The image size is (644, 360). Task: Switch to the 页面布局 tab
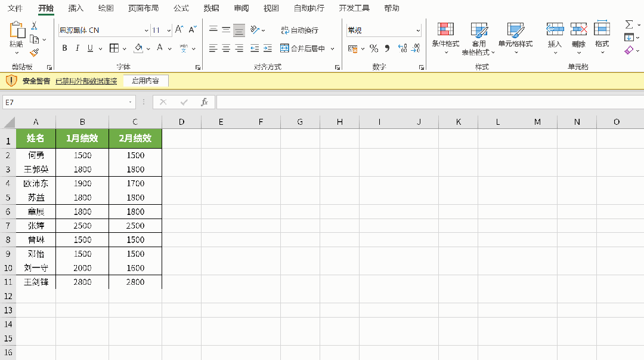point(143,8)
